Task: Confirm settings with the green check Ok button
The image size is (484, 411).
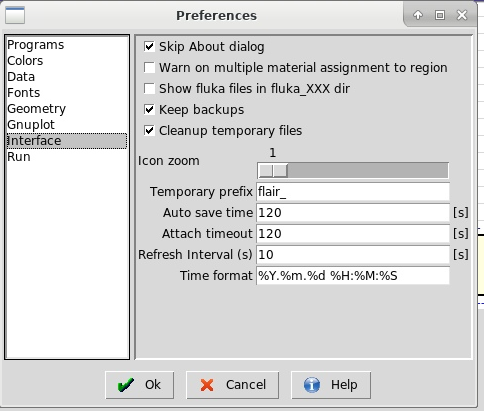Action: point(139,385)
